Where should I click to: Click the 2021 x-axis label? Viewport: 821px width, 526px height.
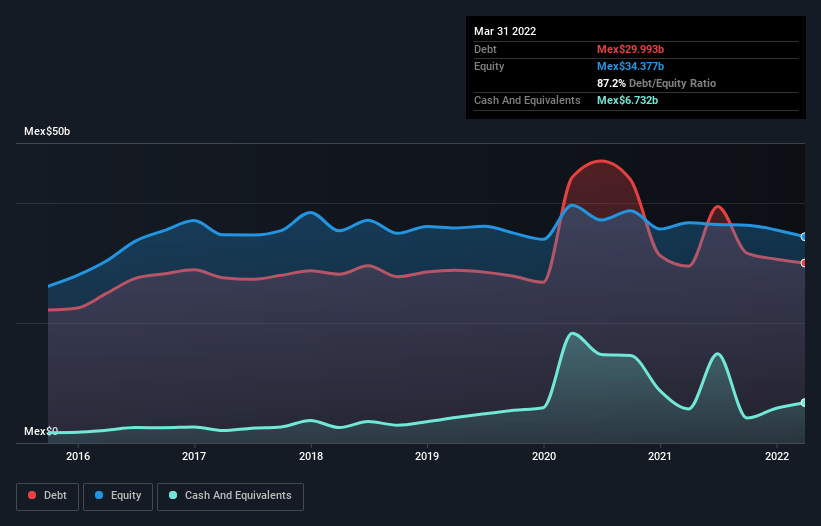pyautogui.click(x=660, y=456)
